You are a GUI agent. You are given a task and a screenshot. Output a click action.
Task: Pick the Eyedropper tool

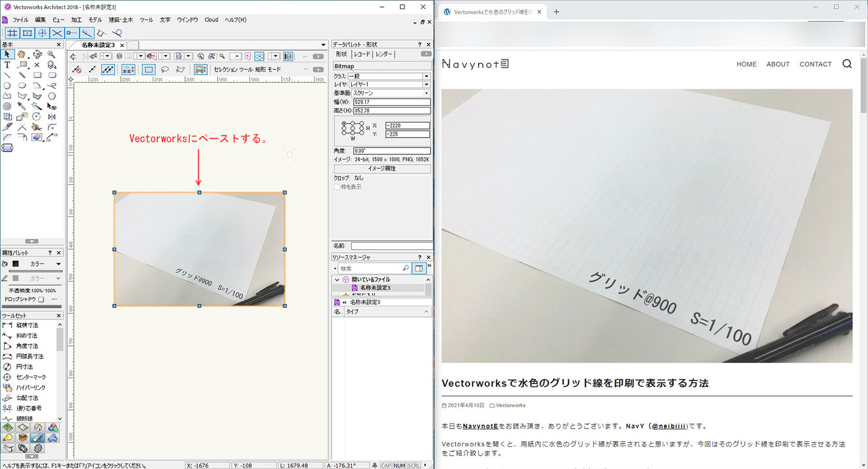(22, 106)
